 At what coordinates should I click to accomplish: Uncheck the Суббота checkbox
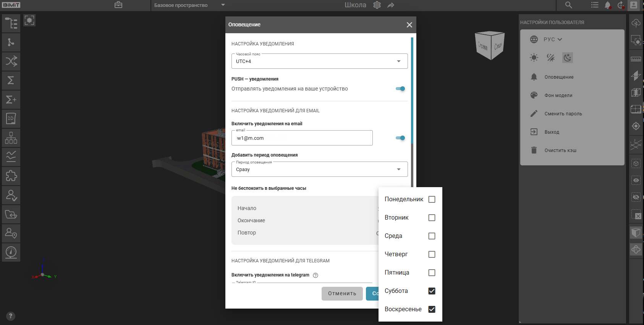(x=432, y=291)
